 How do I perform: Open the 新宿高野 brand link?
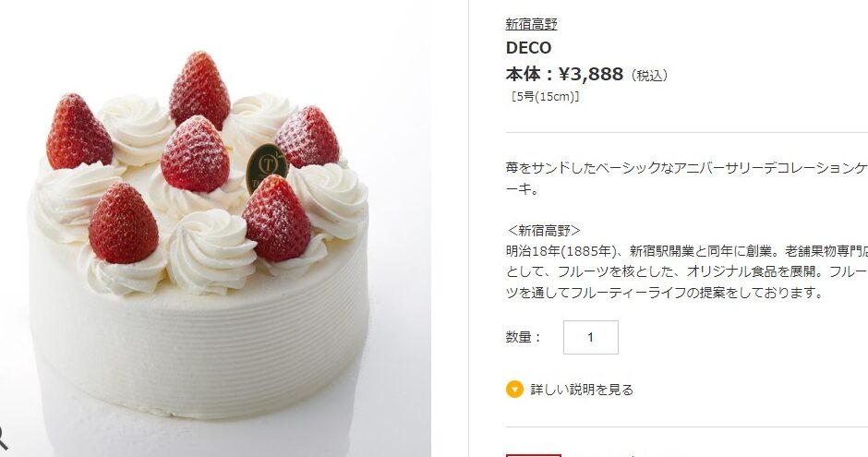(x=532, y=24)
